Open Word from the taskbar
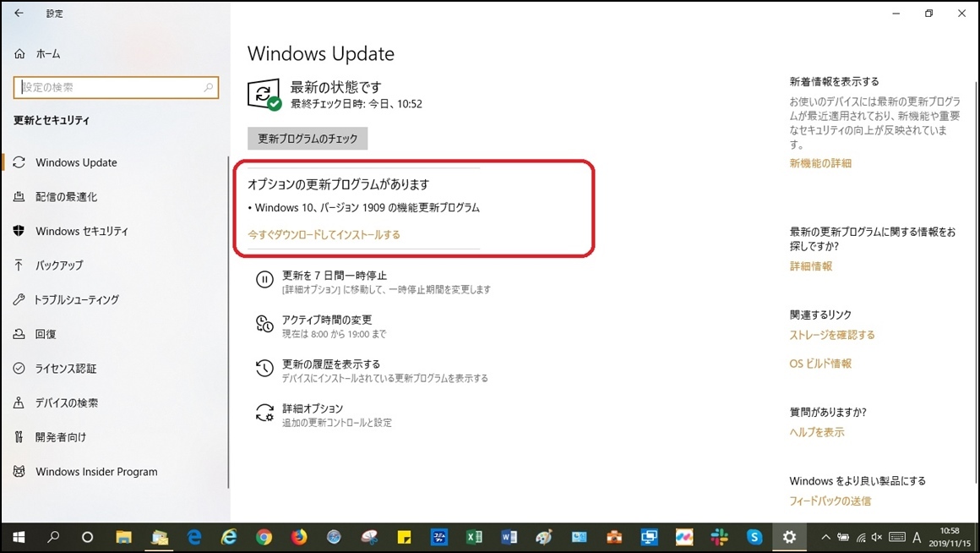Viewport: 980px width, 553px height. (x=509, y=538)
